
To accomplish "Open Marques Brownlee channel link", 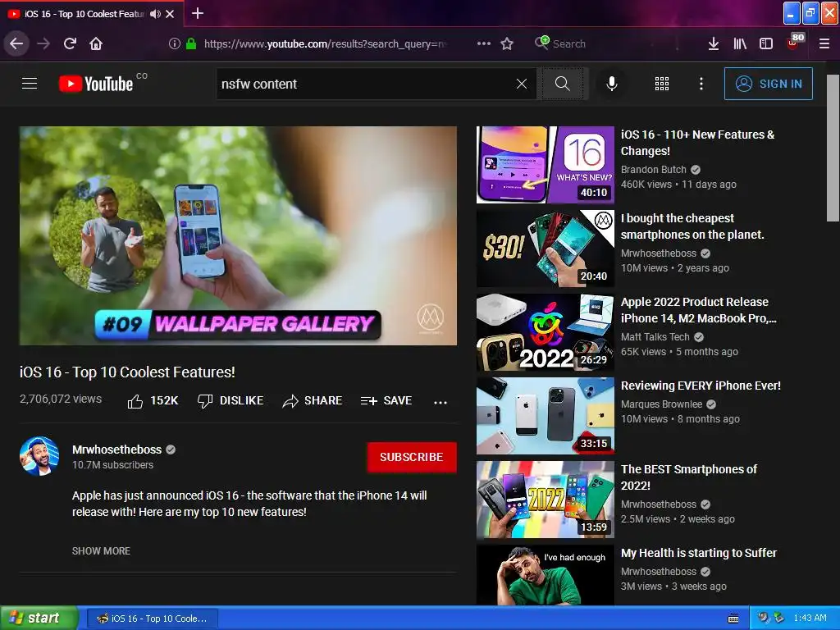I will [x=662, y=404].
